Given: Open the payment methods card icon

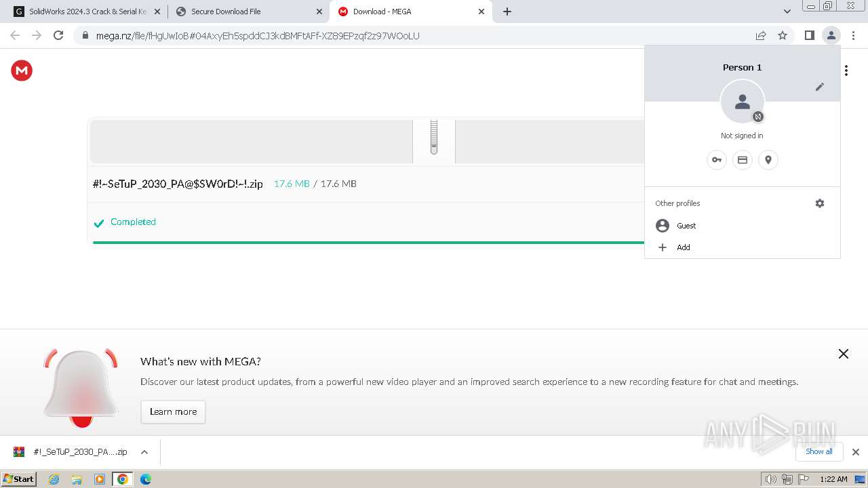Looking at the screenshot, I should (x=743, y=160).
